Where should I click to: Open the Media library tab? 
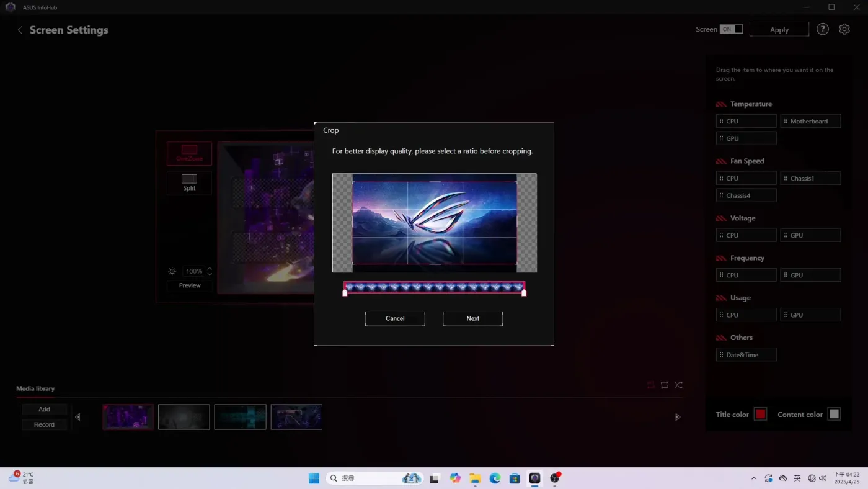point(35,388)
